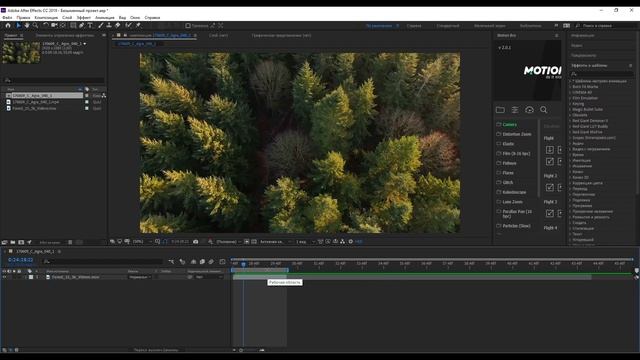Open the timeline Graph Editor icon
640x360 pixels.
(222, 262)
